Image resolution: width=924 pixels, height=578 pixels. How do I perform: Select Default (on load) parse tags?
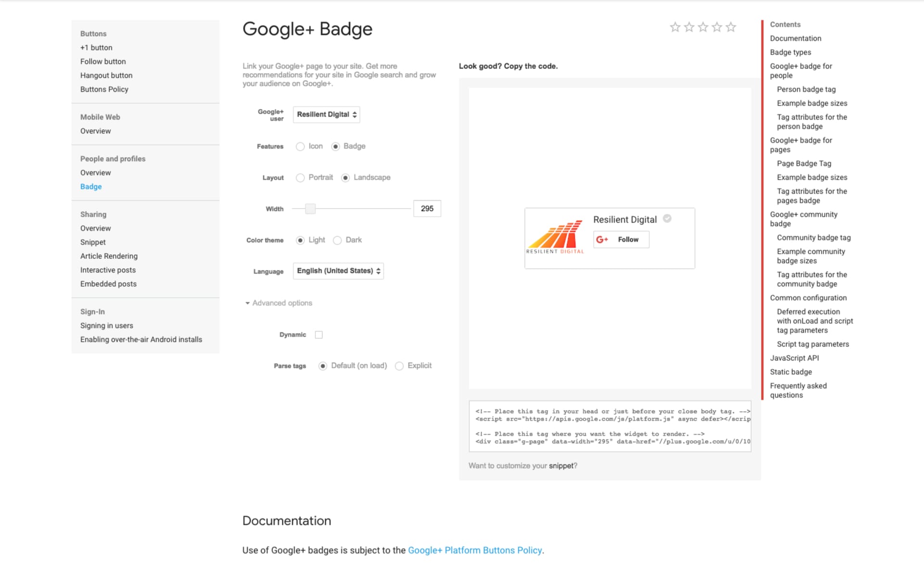point(323,366)
